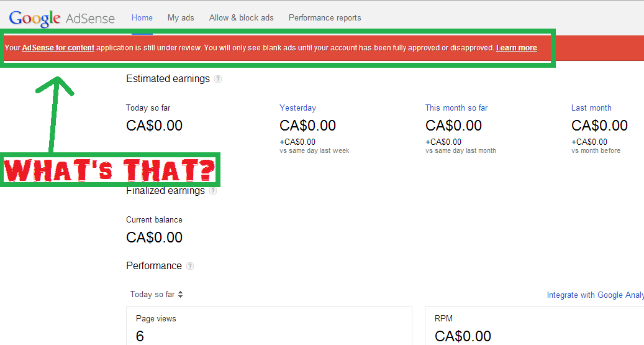Open the Performance section help icon
The height and width of the screenshot is (345, 644).
190,266
